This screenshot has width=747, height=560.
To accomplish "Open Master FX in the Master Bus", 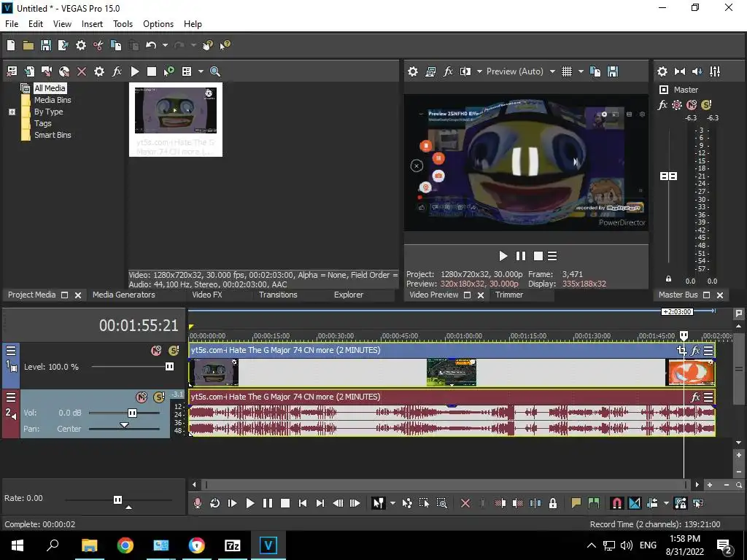I will pos(662,105).
